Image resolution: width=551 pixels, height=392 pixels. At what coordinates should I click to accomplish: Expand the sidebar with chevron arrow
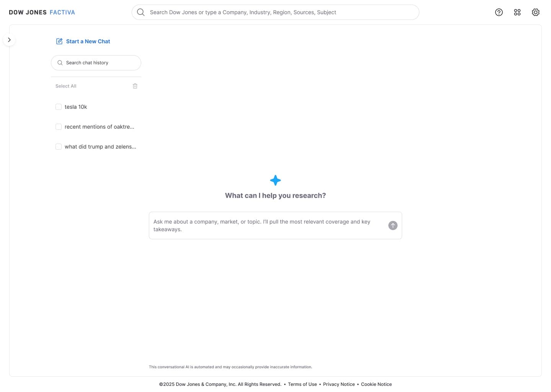click(x=9, y=40)
